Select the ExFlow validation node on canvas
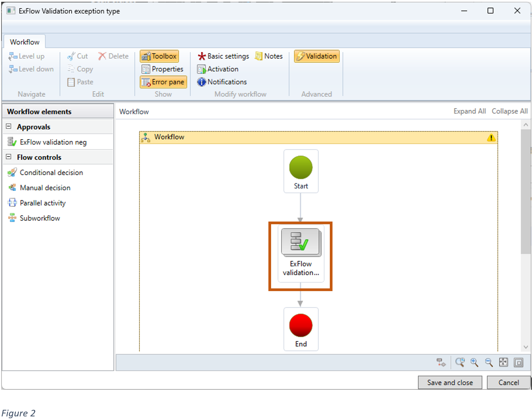 coord(301,254)
